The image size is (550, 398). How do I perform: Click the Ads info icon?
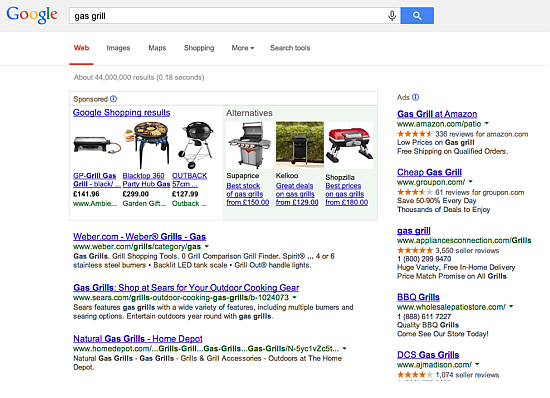[415, 97]
